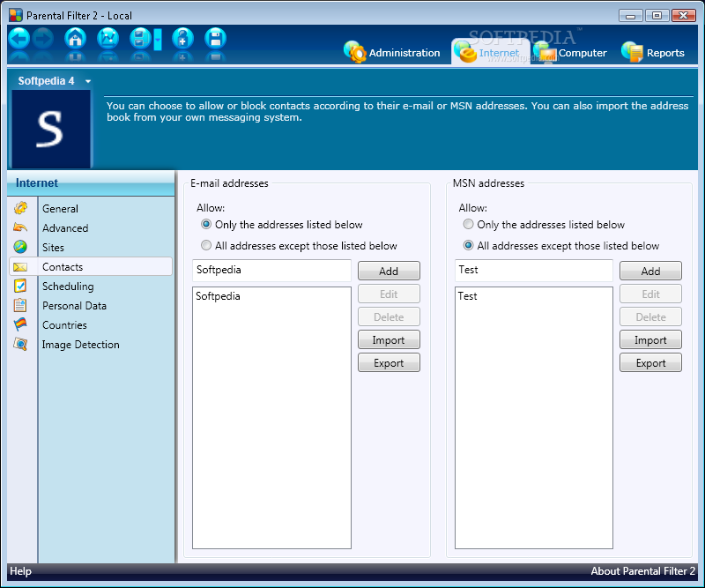Click the Personal Data clipboard icon
Viewport: 705px width, 588px height.
20,306
